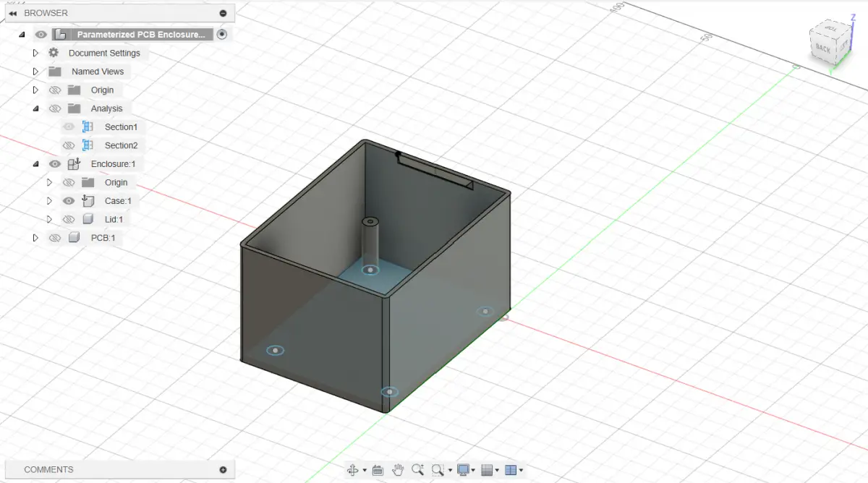Select the Parameterized PCB Enclosure root label
Image resolution: width=868 pixels, height=483 pixels.
pos(141,34)
